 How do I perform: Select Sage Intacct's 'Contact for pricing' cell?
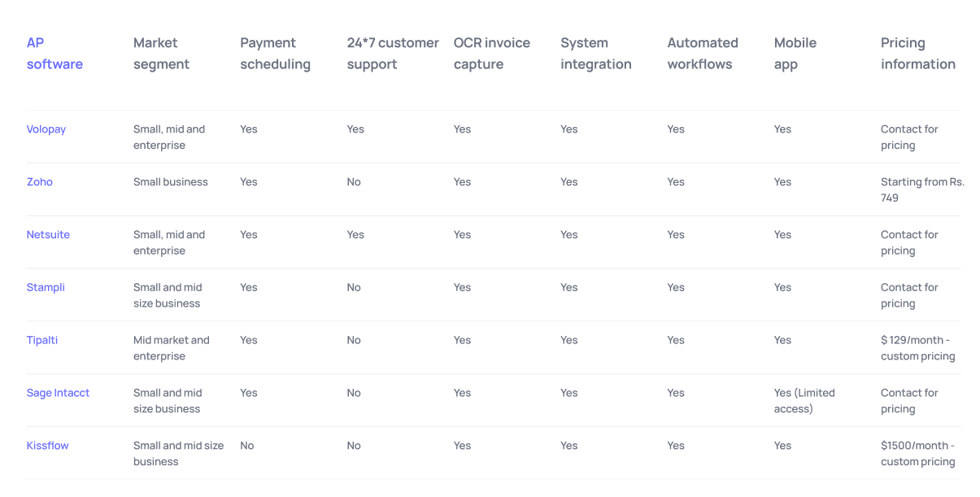[x=909, y=401]
